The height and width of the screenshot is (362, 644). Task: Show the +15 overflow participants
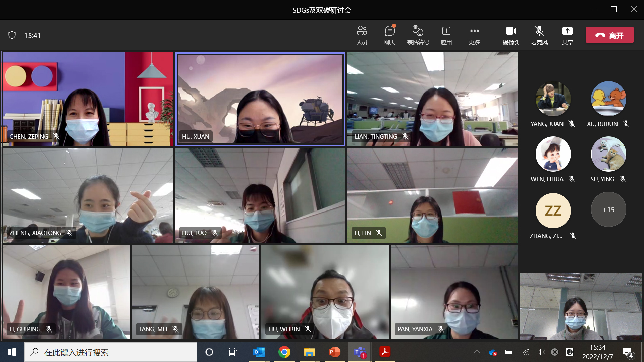(x=608, y=209)
